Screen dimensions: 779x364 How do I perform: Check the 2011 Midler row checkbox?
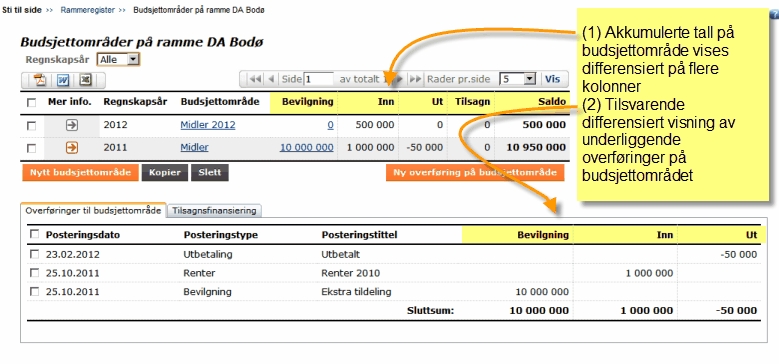coord(31,148)
